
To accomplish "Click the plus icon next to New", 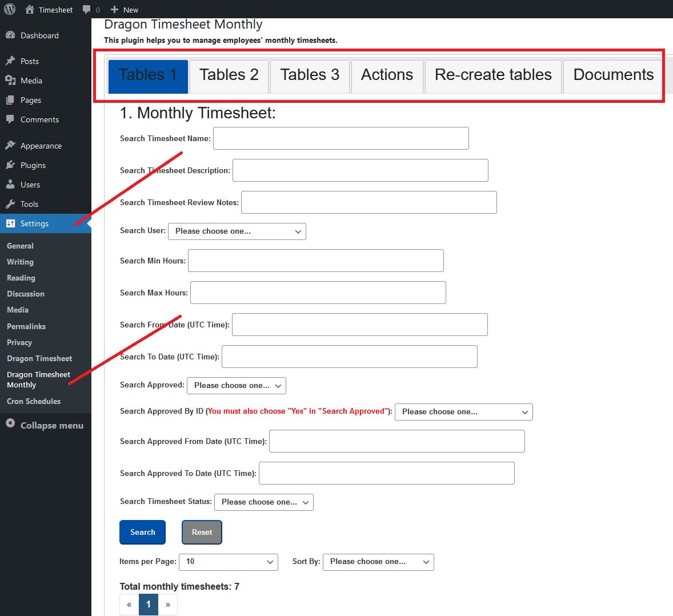I will pos(114,10).
